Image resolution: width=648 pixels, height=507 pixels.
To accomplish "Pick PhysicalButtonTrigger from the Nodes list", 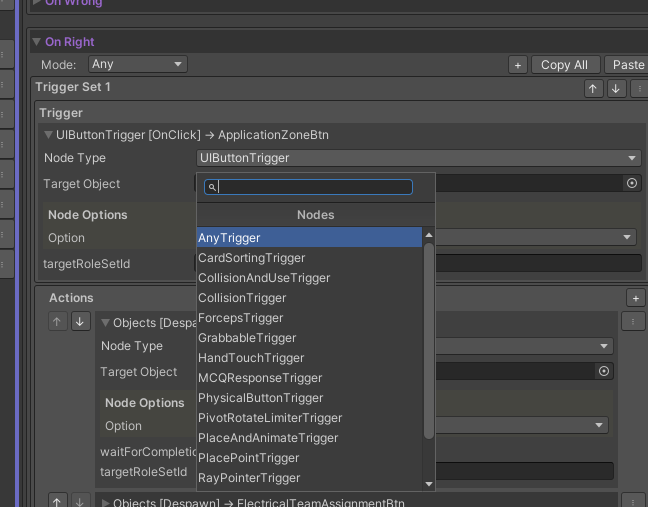I will pos(260,398).
